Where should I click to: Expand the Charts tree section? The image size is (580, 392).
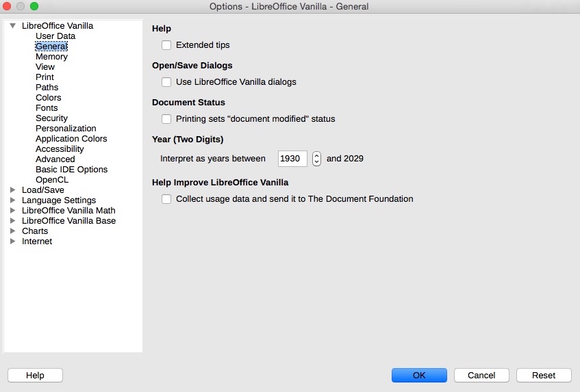point(12,231)
